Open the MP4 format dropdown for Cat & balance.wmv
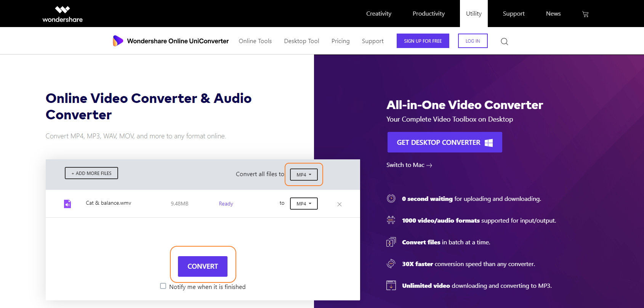The width and height of the screenshot is (644, 308). click(304, 204)
